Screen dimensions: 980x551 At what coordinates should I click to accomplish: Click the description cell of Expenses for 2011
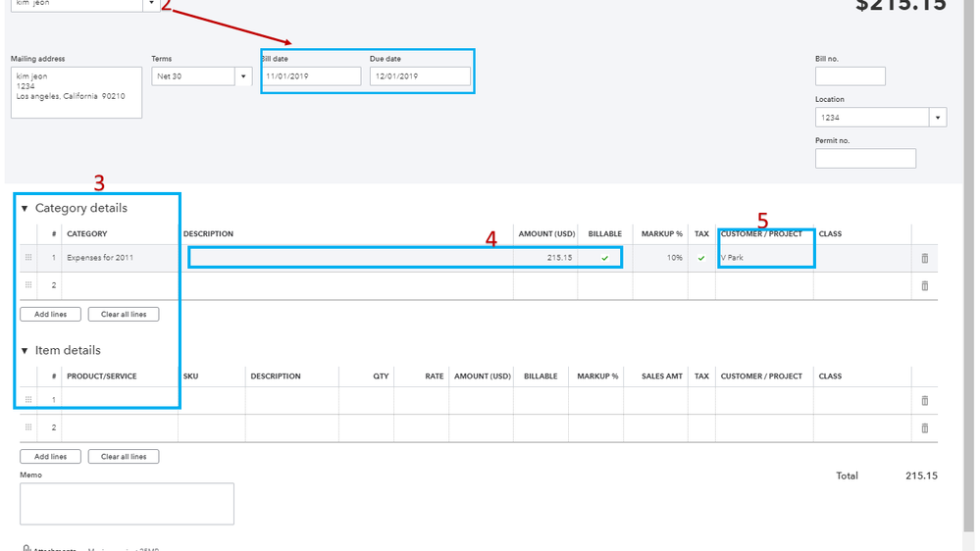345,258
